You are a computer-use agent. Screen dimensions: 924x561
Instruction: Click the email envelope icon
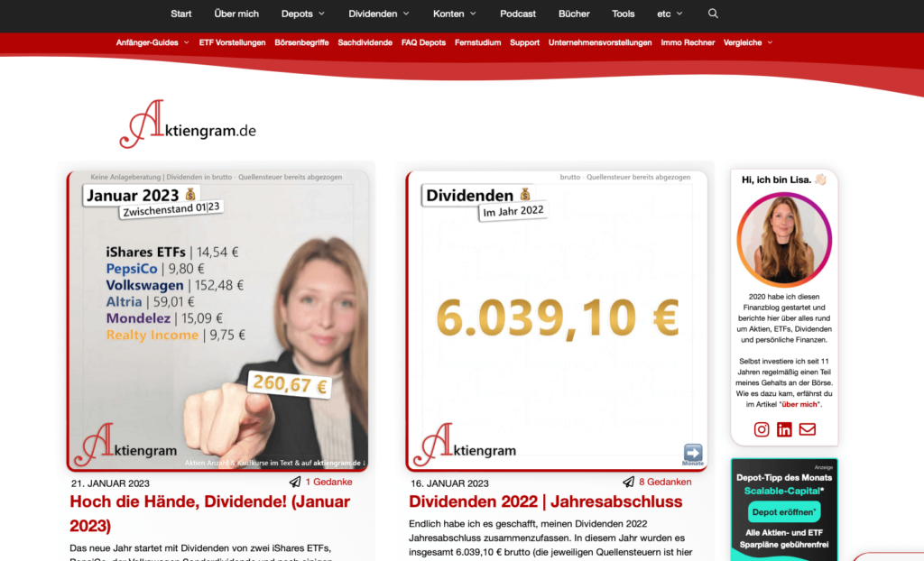point(808,429)
